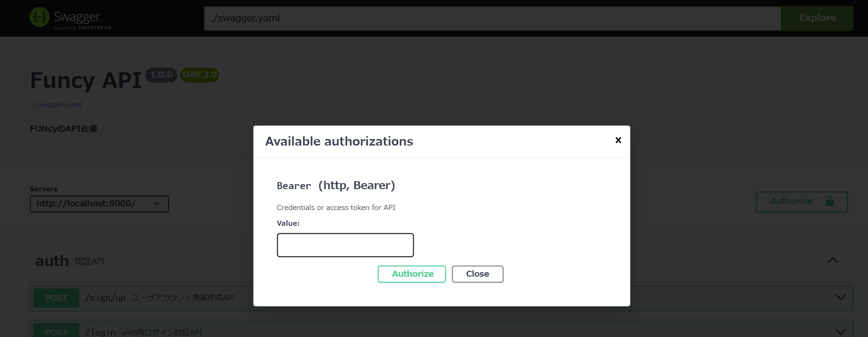Click the page-level Authorize button with the lock icon

[802, 202]
